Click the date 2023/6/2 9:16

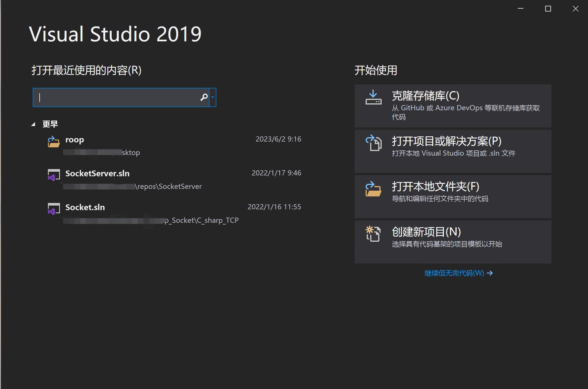(x=278, y=139)
